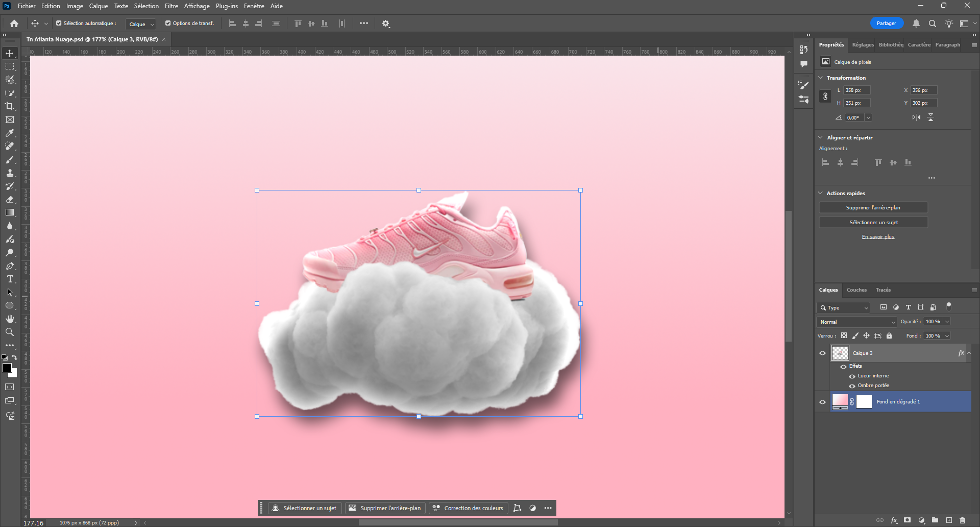Viewport: 980px width, 527px height.
Task: Open the Opacité value dropdown arrow
Action: pos(947,322)
